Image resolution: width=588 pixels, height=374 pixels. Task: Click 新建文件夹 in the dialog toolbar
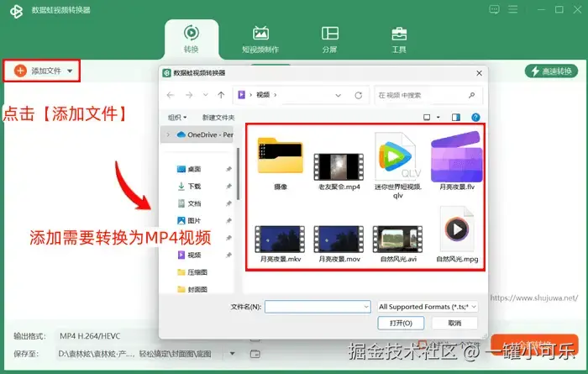tap(218, 118)
